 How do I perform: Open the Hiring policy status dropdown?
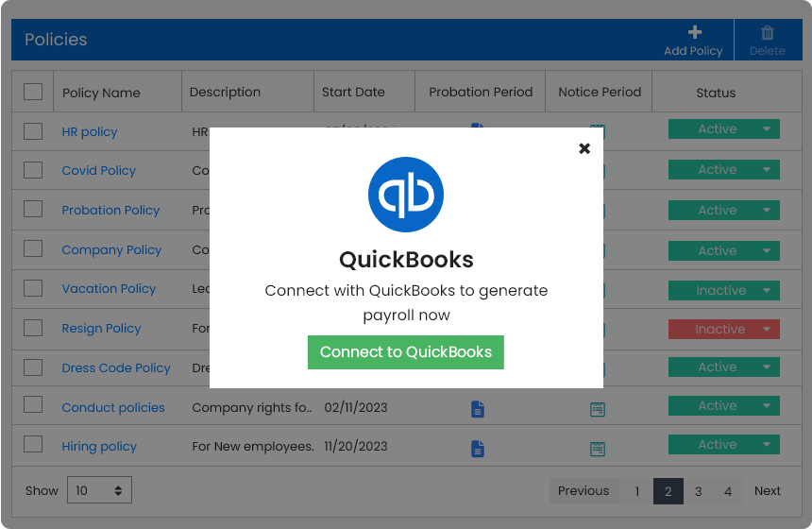coord(723,445)
